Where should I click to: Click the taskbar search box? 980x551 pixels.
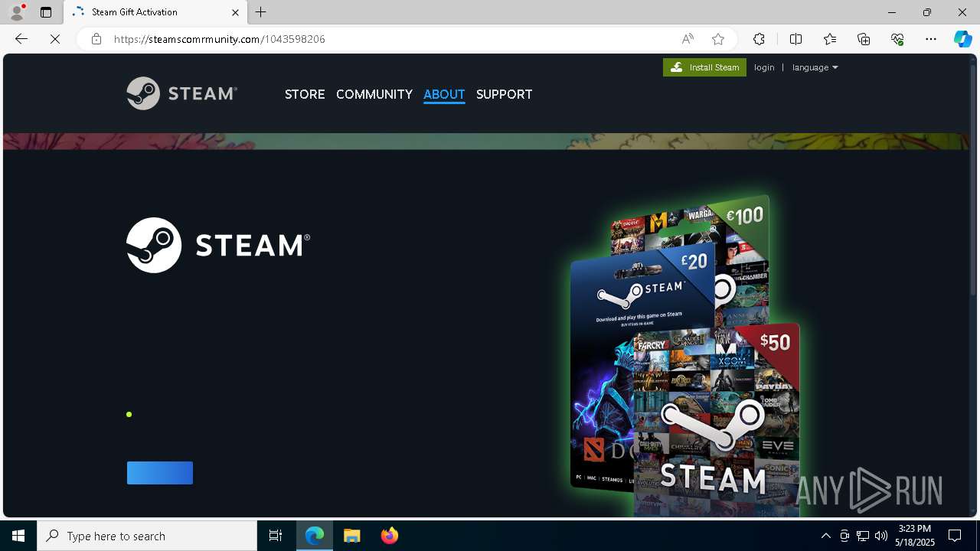click(x=147, y=536)
